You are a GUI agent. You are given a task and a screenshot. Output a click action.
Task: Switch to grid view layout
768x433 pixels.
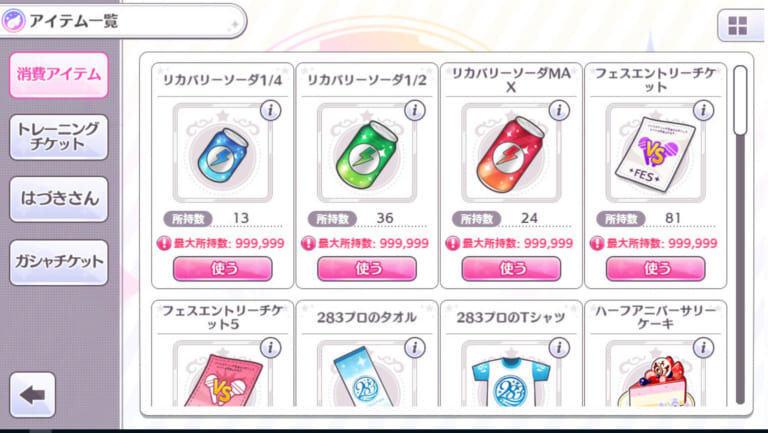pos(738,25)
